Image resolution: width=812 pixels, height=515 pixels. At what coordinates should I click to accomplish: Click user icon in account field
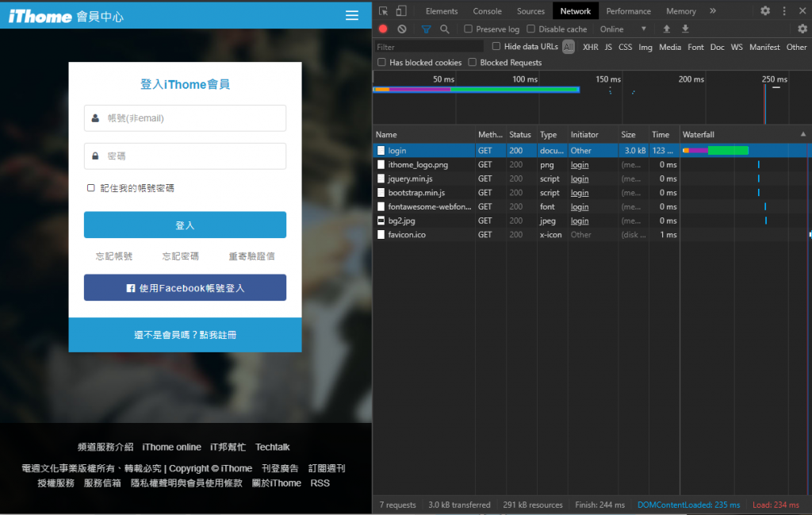[x=95, y=118]
